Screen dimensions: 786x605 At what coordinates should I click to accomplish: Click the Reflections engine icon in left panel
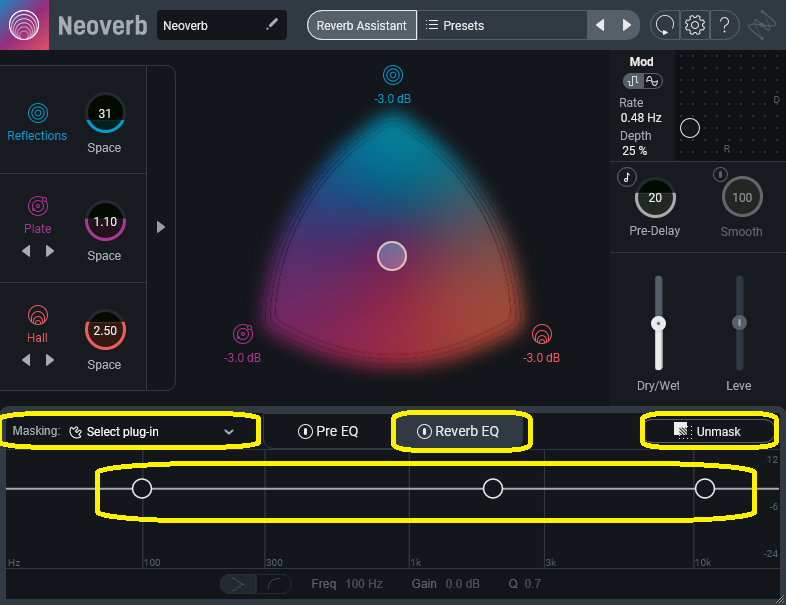tap(38, 113)
